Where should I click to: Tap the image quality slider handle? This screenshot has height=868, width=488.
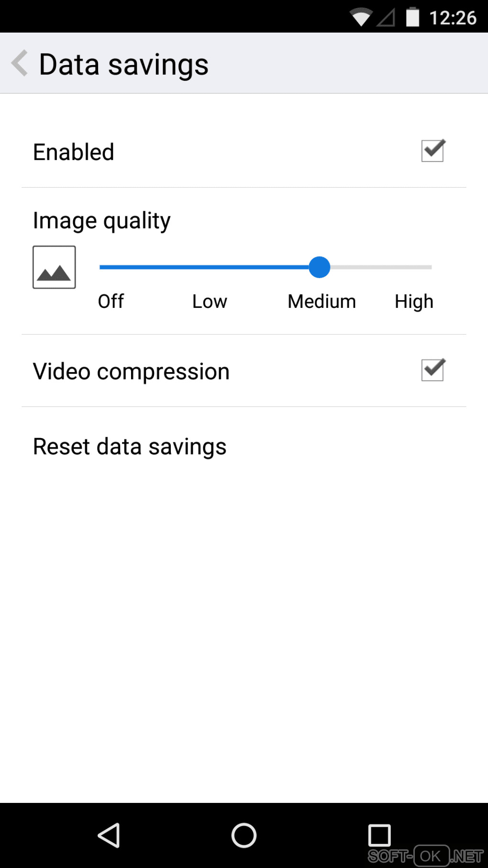319,267
